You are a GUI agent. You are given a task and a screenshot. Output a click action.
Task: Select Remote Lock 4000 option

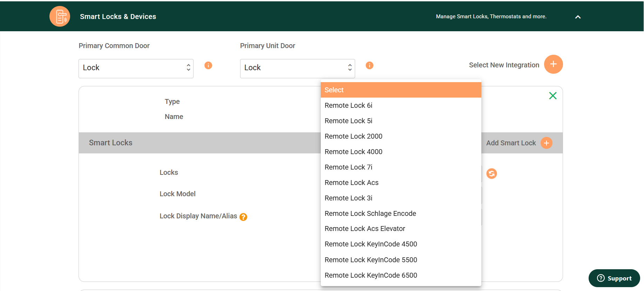coord(401,152)
